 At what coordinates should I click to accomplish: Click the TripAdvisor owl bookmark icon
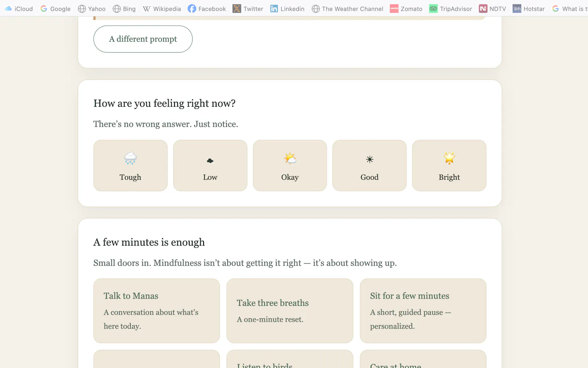[x=434, y=8]
